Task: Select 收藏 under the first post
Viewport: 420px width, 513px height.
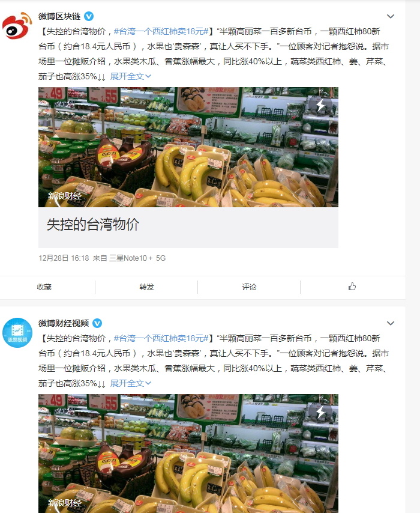Action: [44, 287]
